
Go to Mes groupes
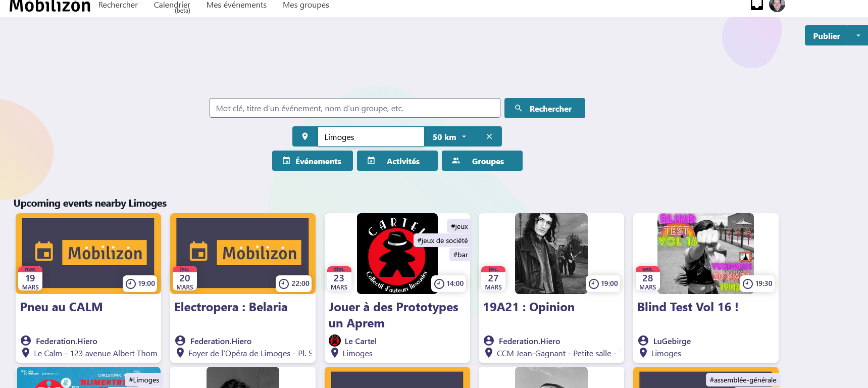point(306,5)
